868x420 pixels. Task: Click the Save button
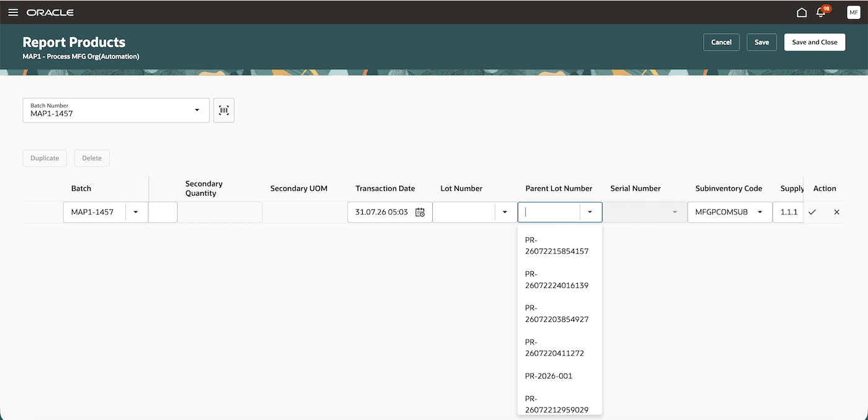pyautogui.click(x=762, y=42)
